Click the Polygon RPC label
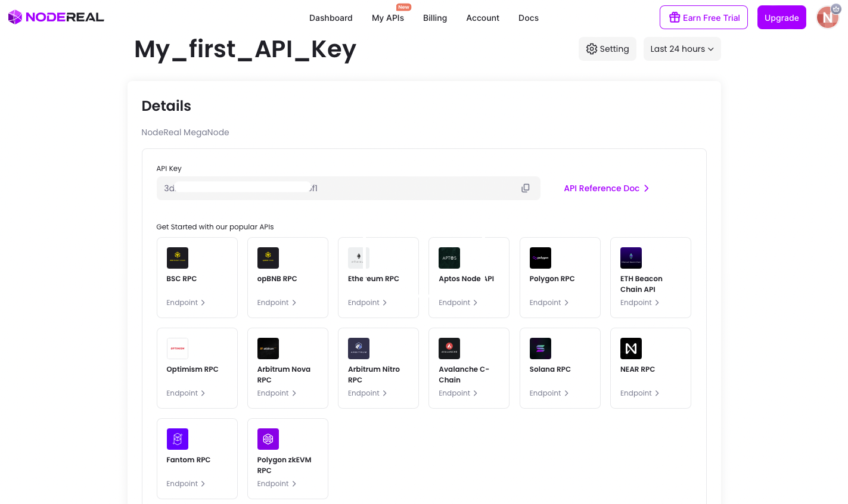The width and height of the screenshot is (848, 504). pyautogui.click(x=552, y=279)
